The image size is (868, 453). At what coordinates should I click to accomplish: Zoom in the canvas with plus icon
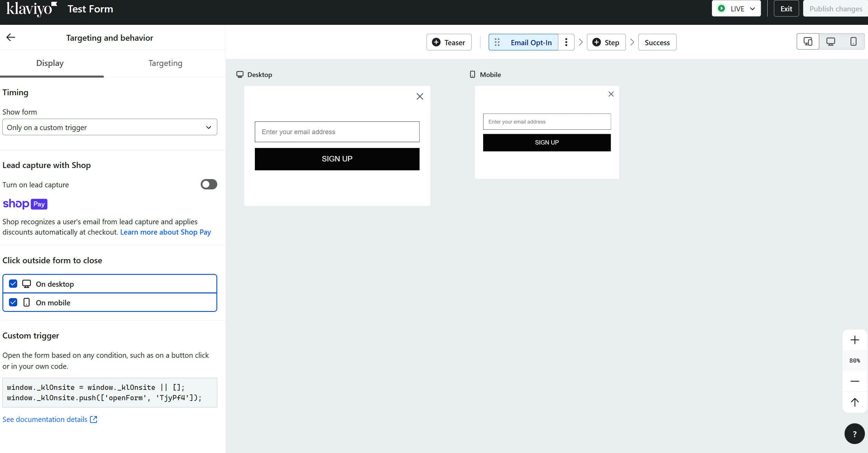click(x=855, y=340)
